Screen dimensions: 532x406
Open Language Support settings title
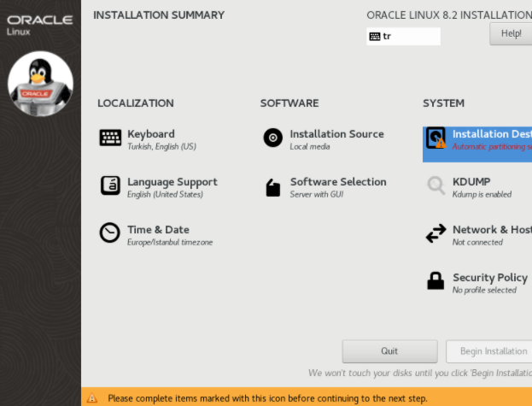coord(172,182)
